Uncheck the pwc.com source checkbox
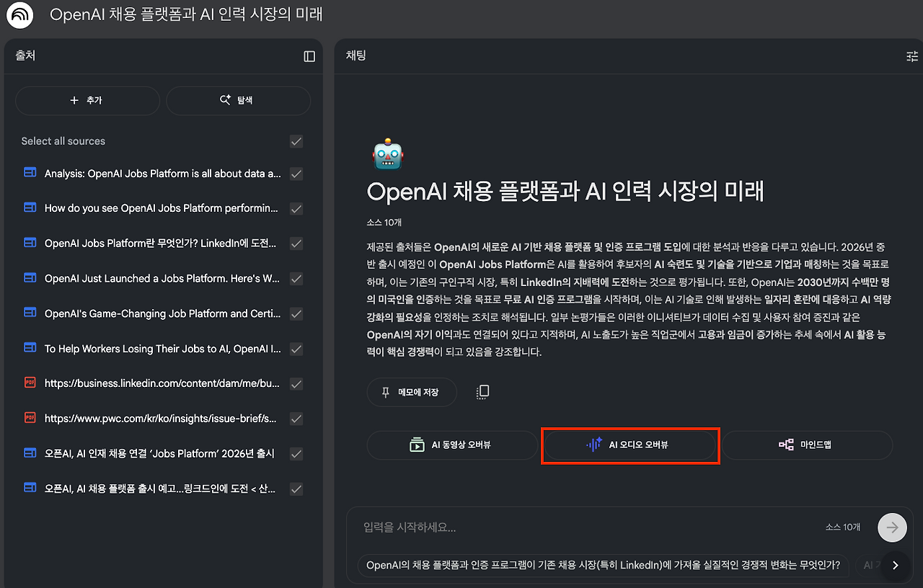Image resolution: width=923 pixels, height=588 pixels. pos(296,419)
